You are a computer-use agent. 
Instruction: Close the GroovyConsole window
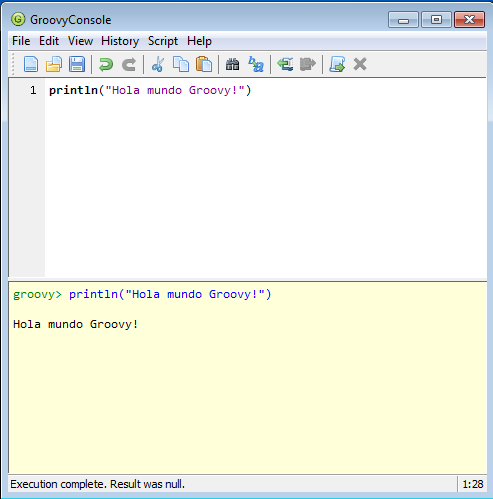(x=469, y=20)
